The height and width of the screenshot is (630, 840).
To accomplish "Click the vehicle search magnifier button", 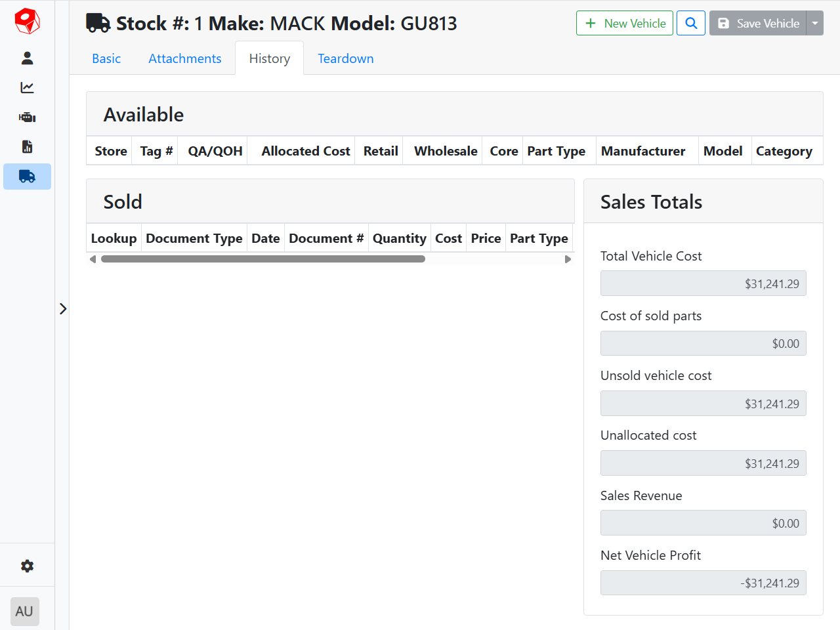I will [691, 23].
